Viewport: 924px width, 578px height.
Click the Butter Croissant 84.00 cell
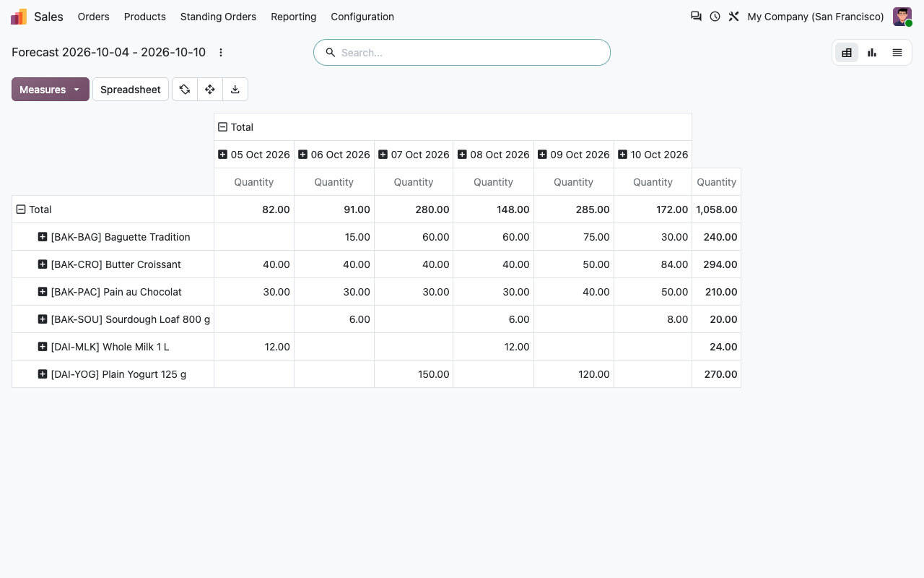click(x=653, y=264)
